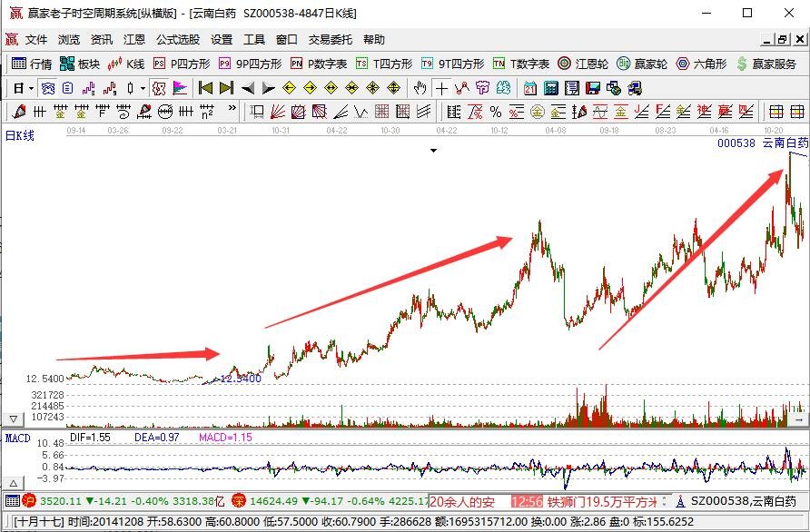Open the candlestick style dropdown arrow
The width and height of the screenshot is (810, 532).
coord(143,88)
